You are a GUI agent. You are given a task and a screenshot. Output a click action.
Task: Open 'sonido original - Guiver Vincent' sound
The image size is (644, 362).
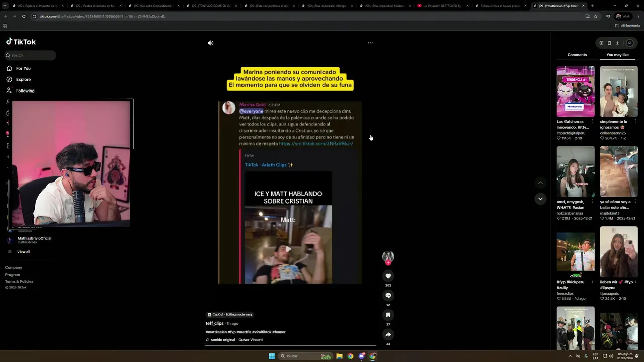pyautogui.click(x=236, y=340)
